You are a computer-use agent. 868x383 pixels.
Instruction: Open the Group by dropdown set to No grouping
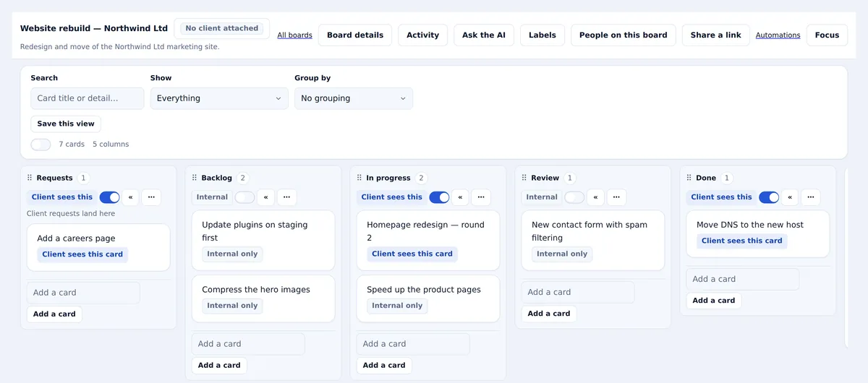pos(354,98)
